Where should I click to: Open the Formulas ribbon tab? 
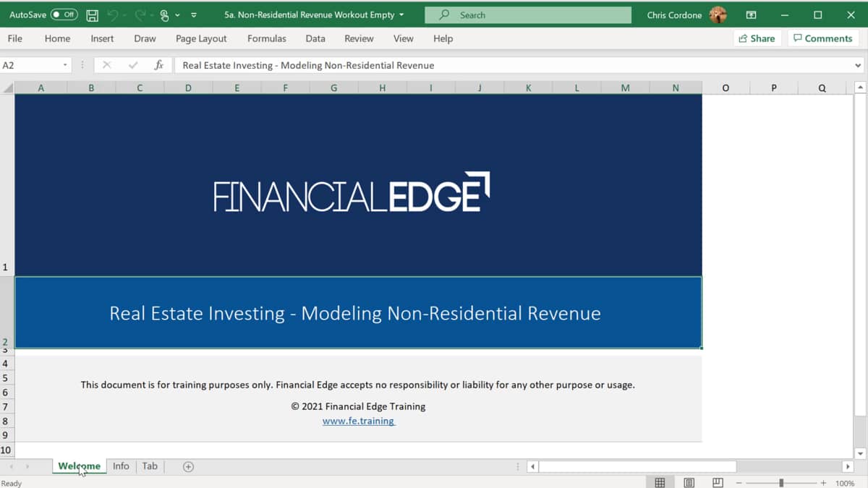click(x=267, y=38)
